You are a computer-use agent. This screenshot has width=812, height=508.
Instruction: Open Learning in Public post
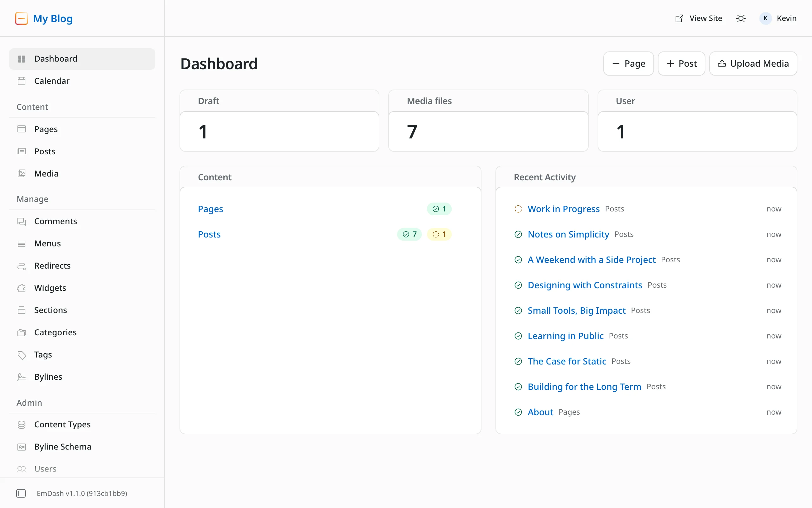565,336
